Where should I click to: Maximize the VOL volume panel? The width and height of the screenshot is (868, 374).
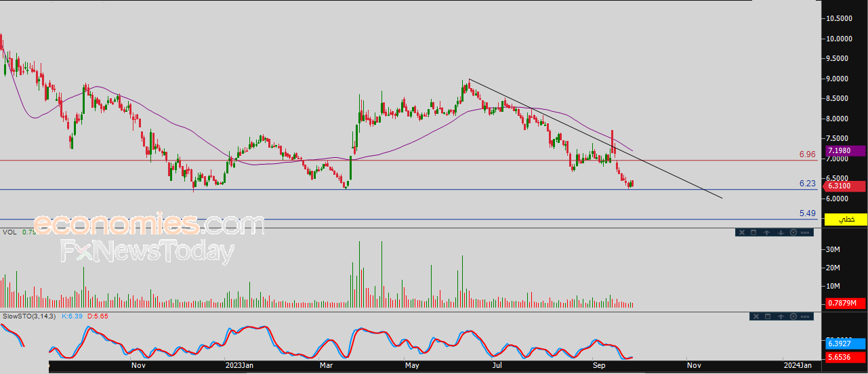(753, 232)
